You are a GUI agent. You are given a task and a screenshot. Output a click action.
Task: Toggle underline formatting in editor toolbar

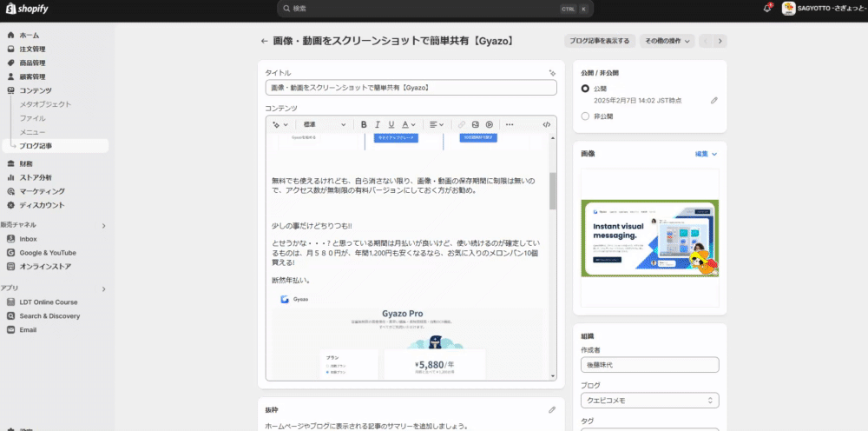pyautogui.click(x=391, y=124)
